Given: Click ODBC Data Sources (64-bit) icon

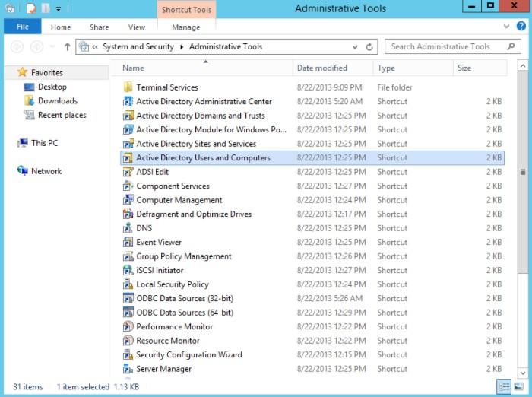Looking at the screenshot, I should tap(128, 313).
